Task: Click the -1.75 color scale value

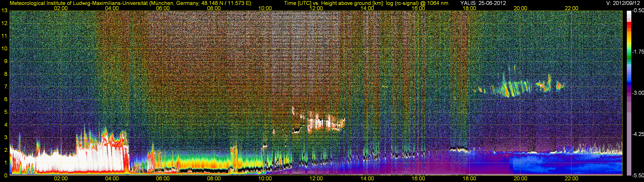Action: point(638,52)
